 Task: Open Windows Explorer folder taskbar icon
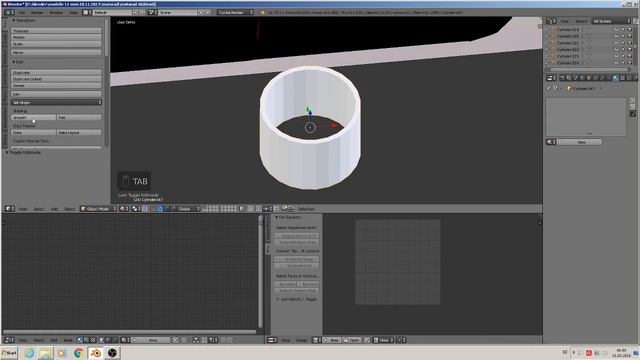45,353
